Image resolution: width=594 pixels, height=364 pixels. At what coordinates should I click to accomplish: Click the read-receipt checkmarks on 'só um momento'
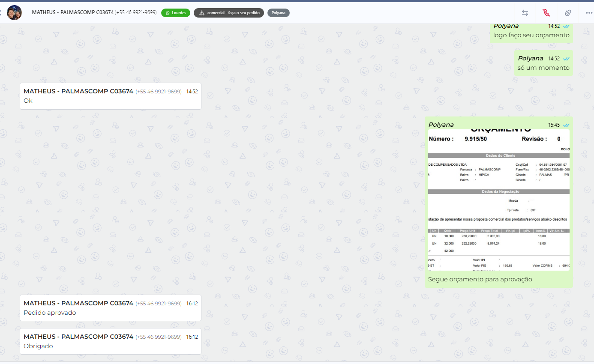(566, 59)
